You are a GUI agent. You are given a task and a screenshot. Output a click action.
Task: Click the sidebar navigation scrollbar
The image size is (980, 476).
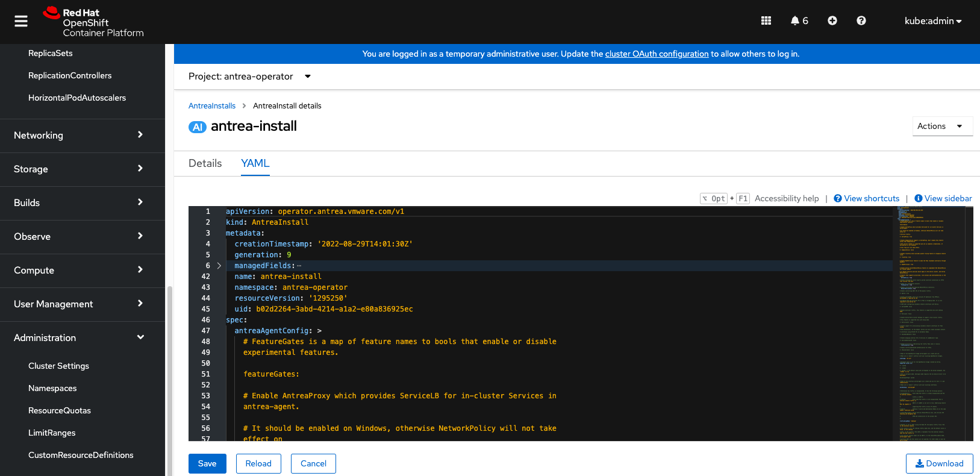tap(170, 380)
